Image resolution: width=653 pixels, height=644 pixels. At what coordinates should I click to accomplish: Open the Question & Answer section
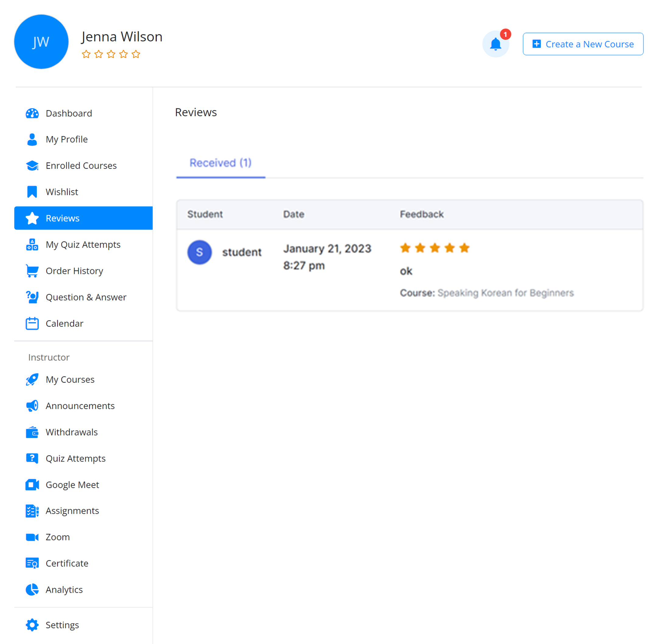86,297
